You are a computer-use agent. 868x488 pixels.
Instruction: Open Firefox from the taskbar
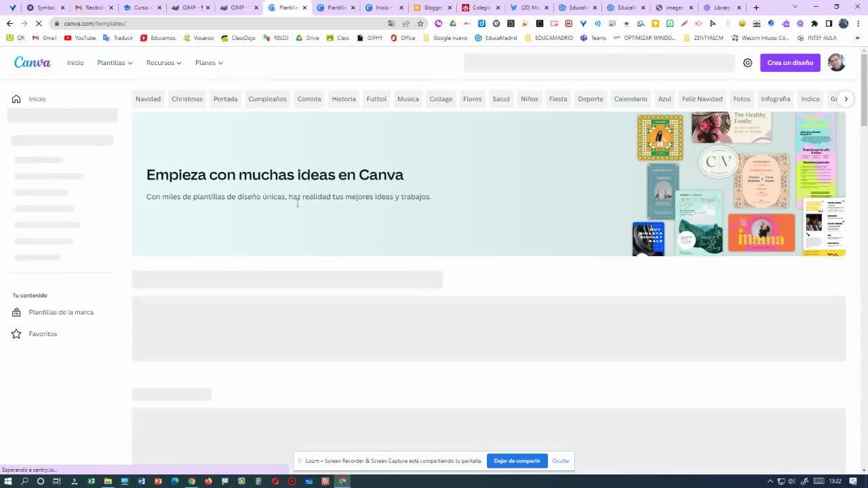pos(208,481)
